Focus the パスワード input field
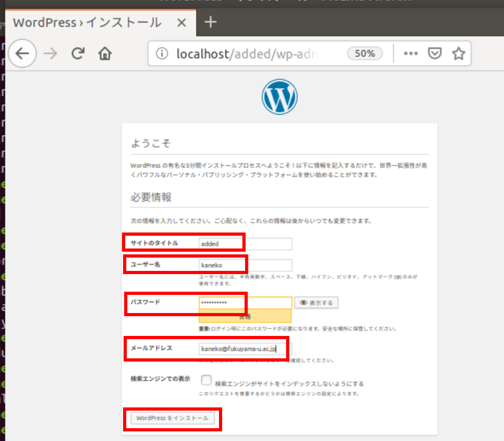Viewport: 504px width, 441px height. click(245, 302)
